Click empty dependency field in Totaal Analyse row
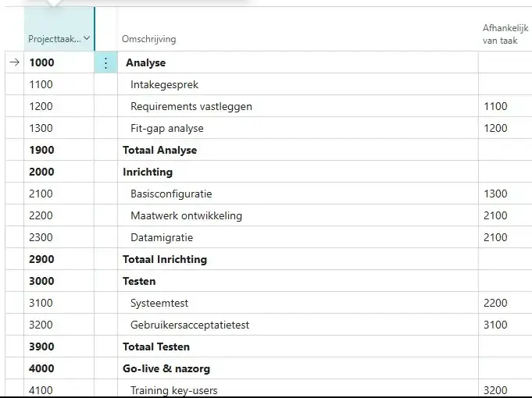This screenshot has width=532, height=398. pos(505,150)
